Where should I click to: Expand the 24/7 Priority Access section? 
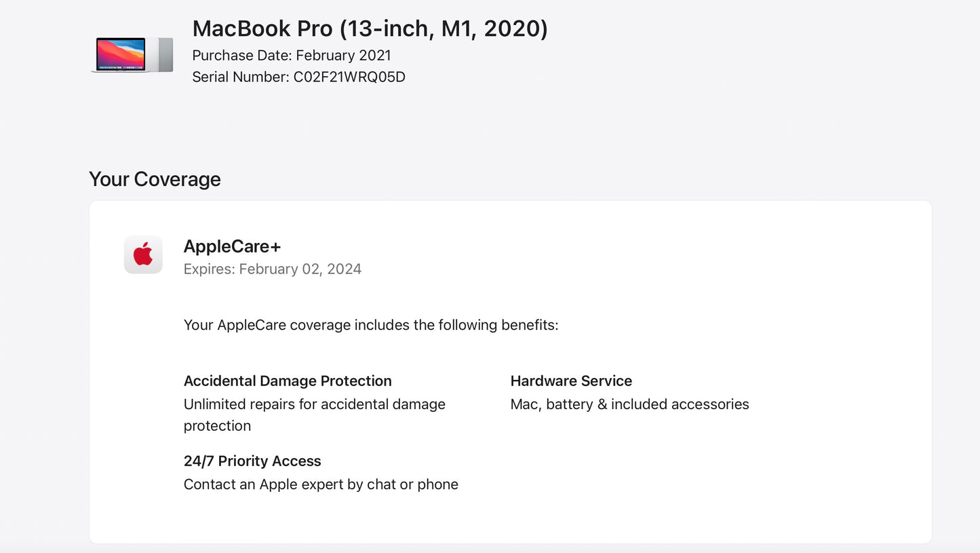coord(252,461)
